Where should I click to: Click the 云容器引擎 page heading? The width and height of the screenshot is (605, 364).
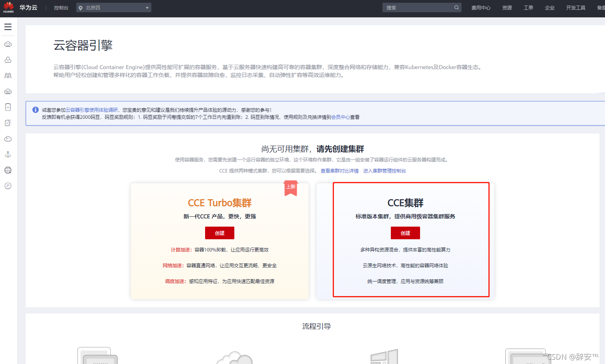coord(83,45)
